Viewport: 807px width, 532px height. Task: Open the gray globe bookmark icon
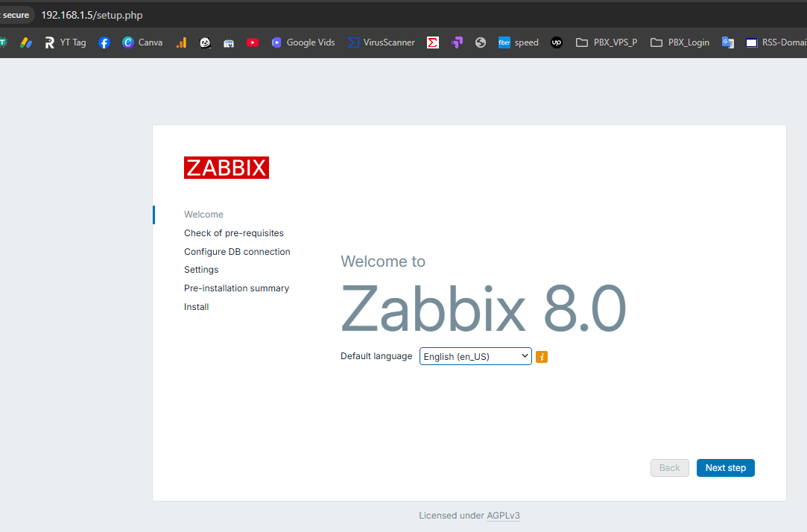(480, 42)
